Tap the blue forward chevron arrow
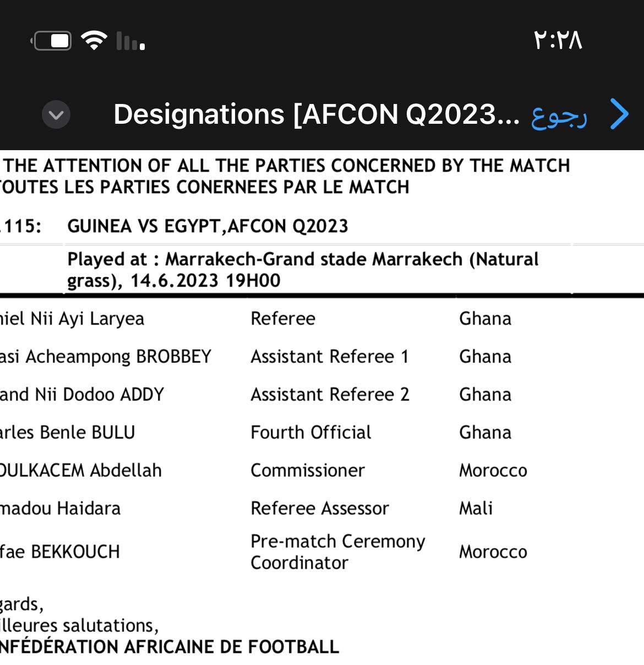The height and width of the screenshot is (665, 644). [x=619, y=114]
